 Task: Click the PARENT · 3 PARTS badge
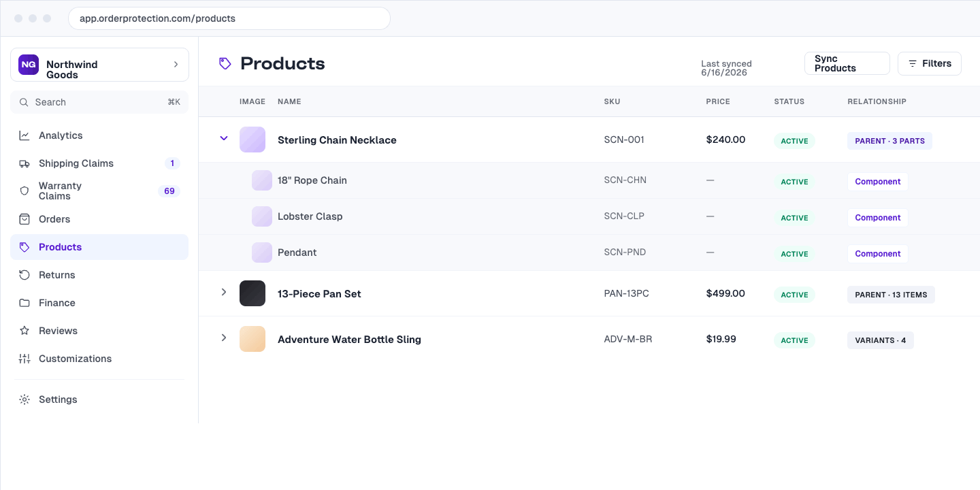point(889,141)
